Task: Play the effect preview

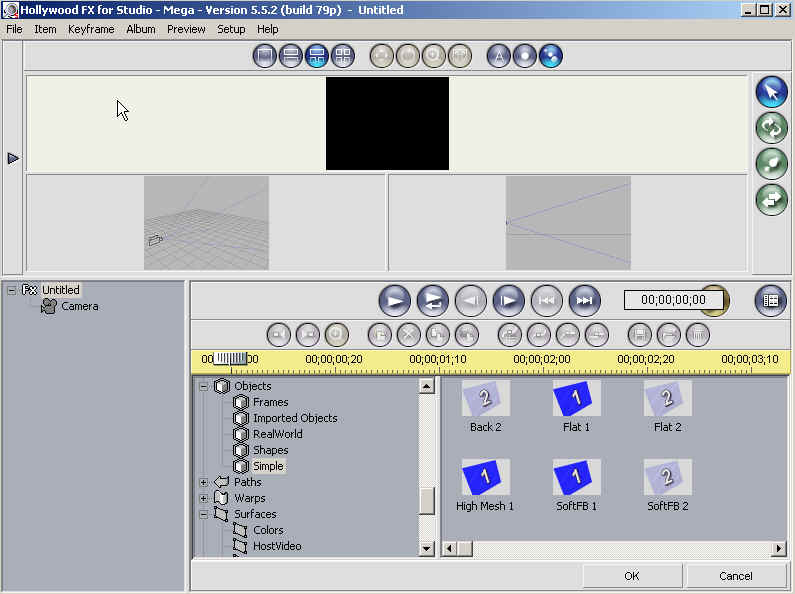Action: pos(394,301)
